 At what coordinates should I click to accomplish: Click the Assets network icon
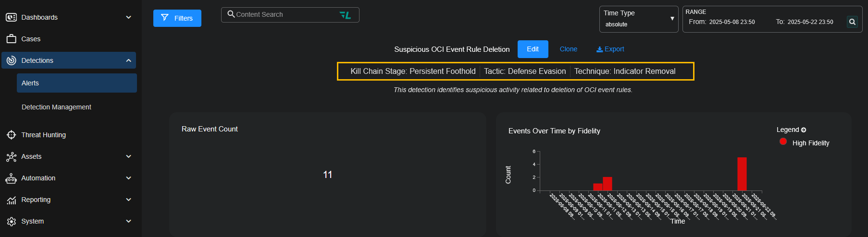(11, 156)
